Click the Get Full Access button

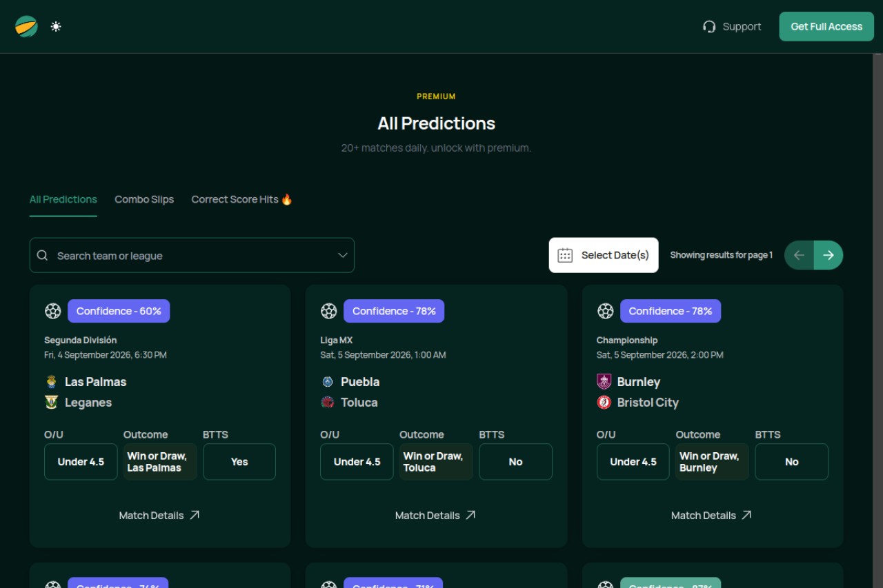(826, 26)
